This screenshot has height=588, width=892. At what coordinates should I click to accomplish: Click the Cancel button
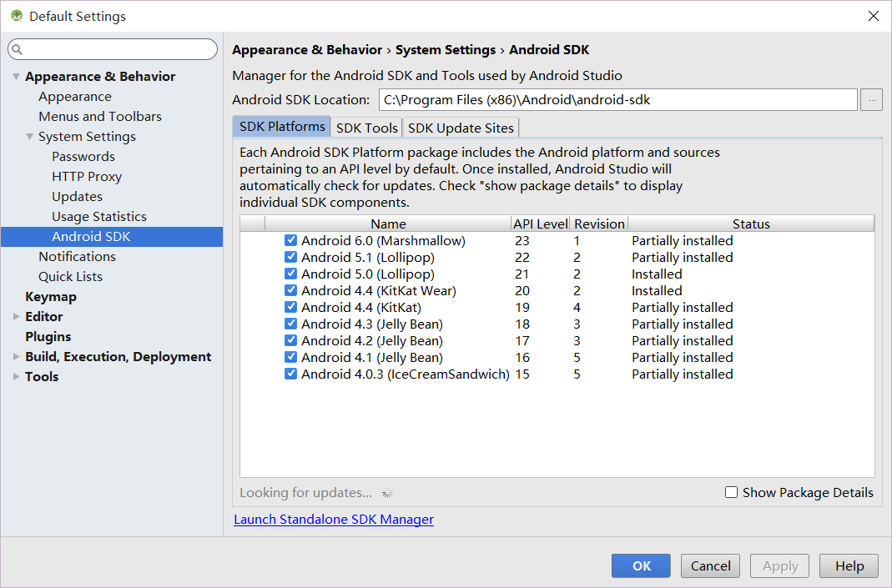pyautogui.click(x=711, y=565)
